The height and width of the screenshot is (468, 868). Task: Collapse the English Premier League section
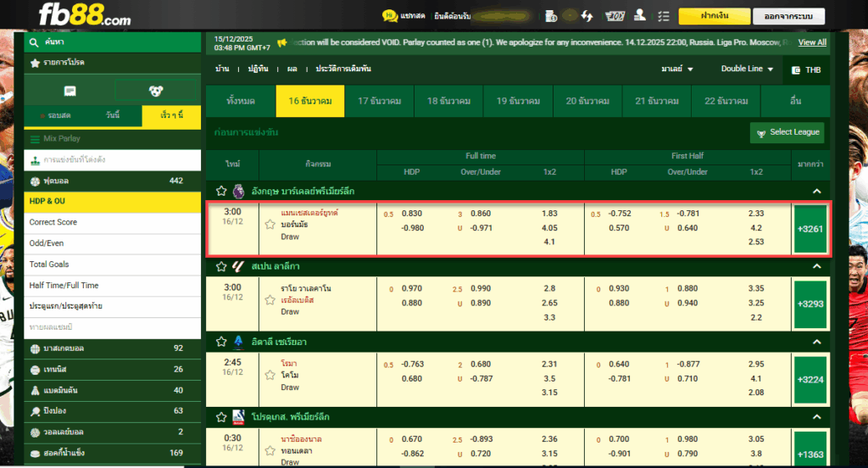(816, 191)
